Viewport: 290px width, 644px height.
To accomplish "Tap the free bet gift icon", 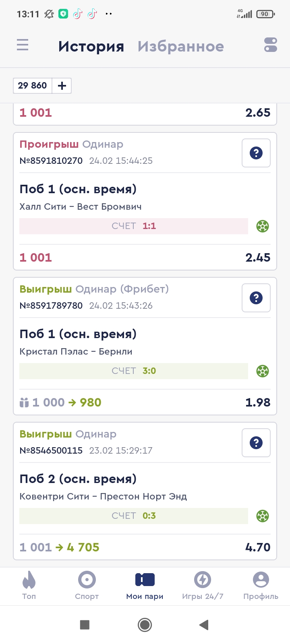I will coord(24,402).
